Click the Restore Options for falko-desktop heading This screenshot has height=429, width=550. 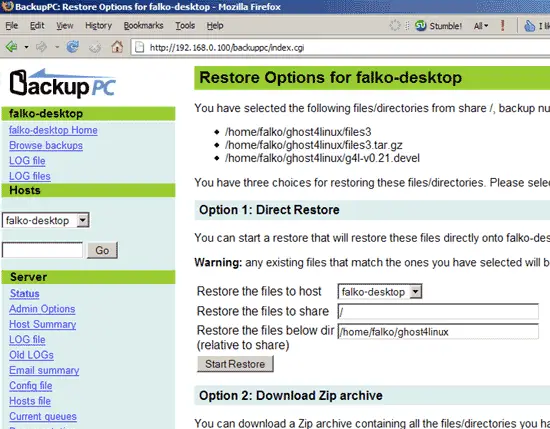point(330,78)
